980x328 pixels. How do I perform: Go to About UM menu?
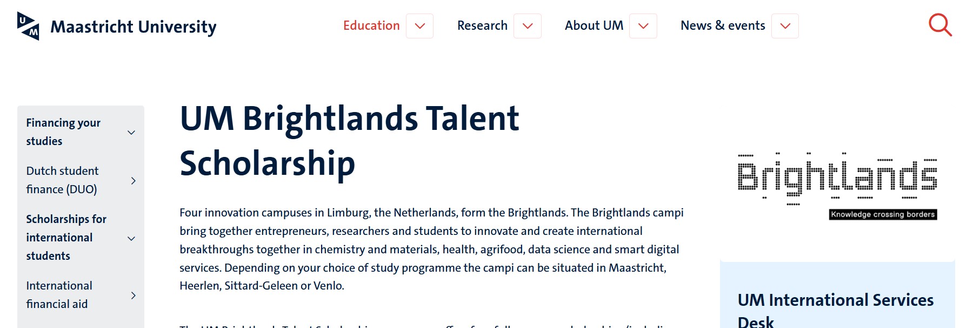(x=594, y=25)
